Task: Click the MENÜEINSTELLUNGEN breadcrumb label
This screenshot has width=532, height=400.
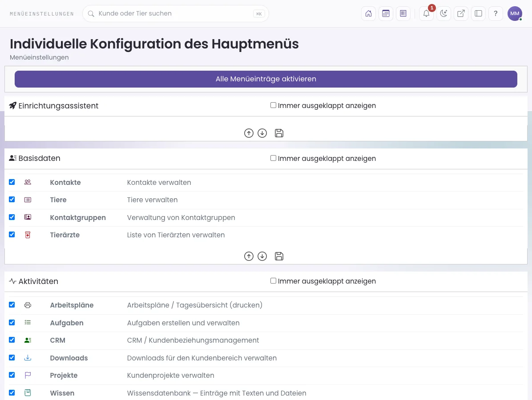Action: point(42,14)
